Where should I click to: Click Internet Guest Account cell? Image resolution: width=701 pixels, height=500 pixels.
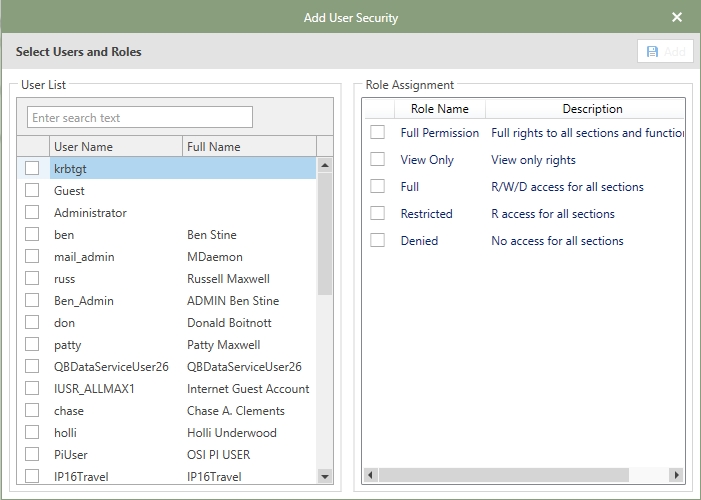pos(248,389)
